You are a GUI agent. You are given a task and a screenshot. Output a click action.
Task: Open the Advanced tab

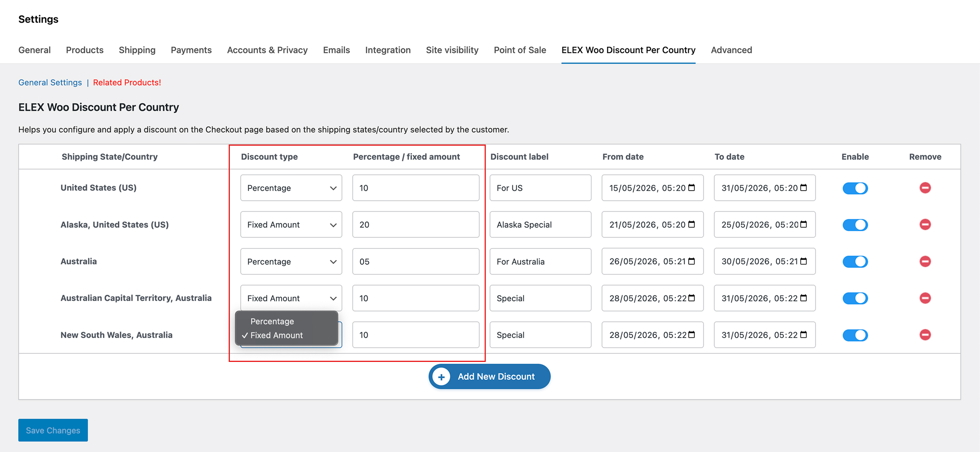point(731,50)
